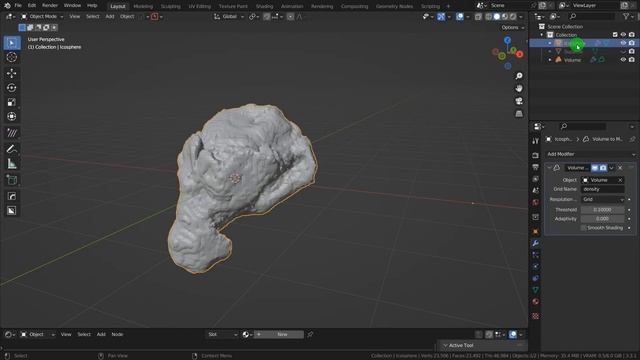Switch to the Shading workspace tab
640x360 pixels.
click(264, 6)
